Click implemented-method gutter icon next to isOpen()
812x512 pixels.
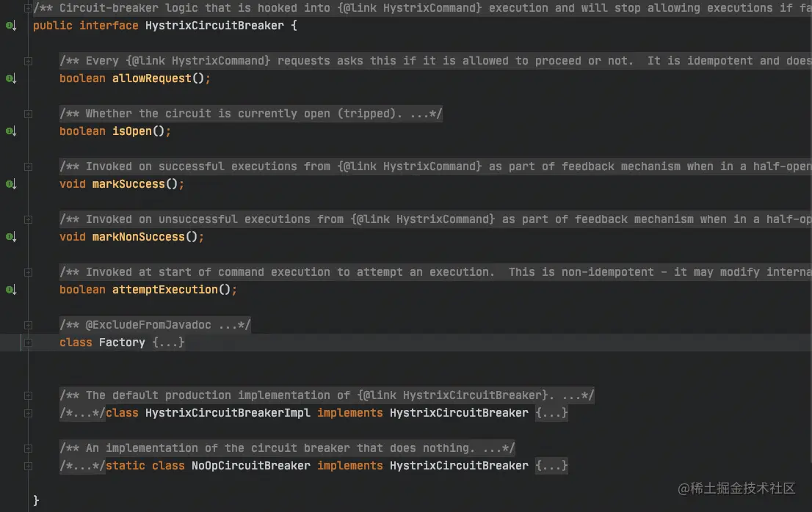tap(11, 131)
